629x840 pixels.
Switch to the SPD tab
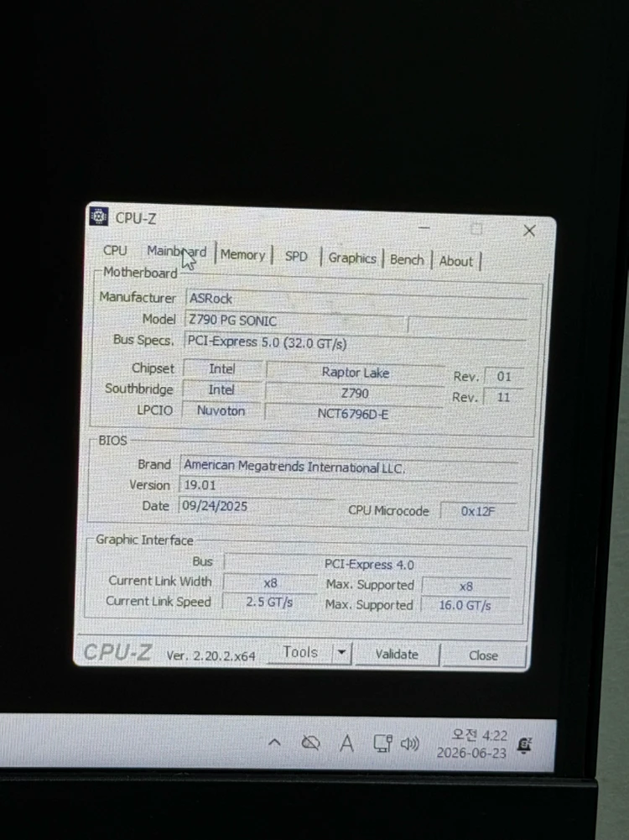[x=296, y=257]
